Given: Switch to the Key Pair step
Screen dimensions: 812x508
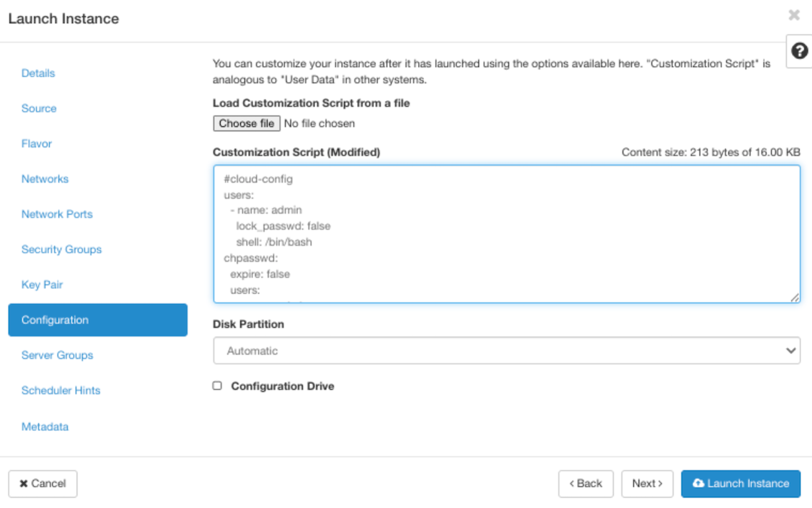Looking at the screenshot, I should tap(42, 285).
